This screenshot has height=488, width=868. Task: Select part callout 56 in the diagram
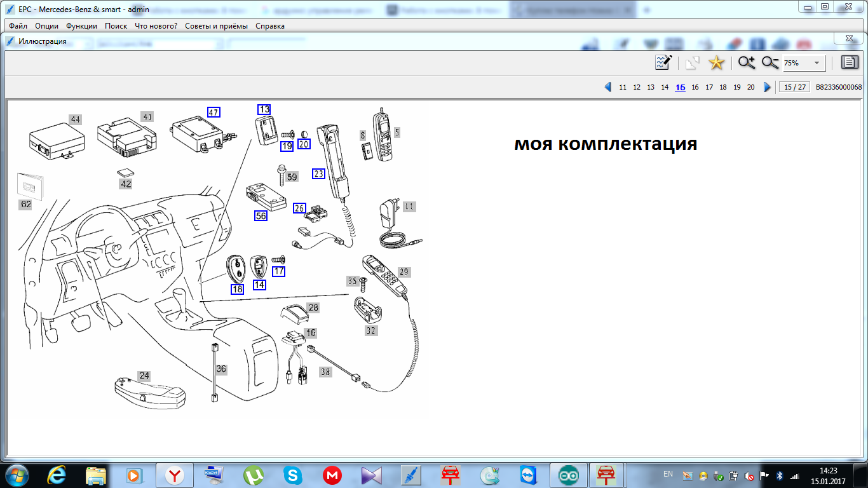pos(261,216)
